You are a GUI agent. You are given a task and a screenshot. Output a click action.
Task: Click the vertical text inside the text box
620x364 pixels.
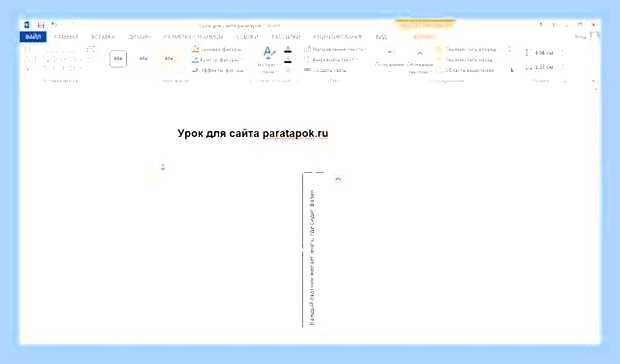point(312,257)
